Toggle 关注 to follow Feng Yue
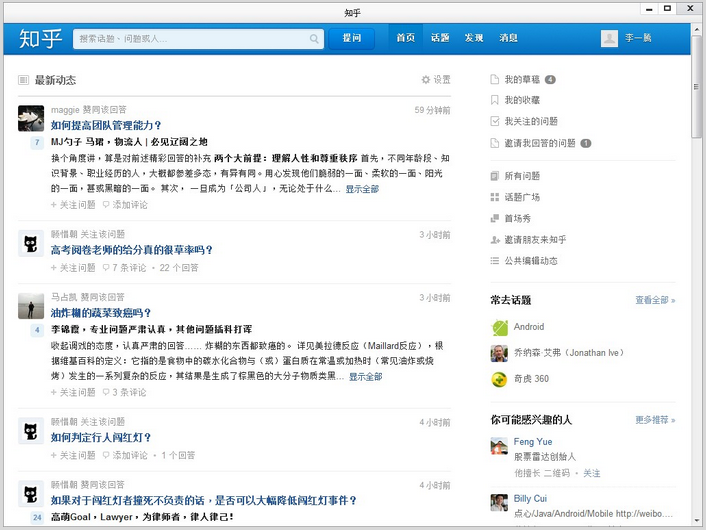The width and height of the screenshot is (706, 530). tap(592, 473)
